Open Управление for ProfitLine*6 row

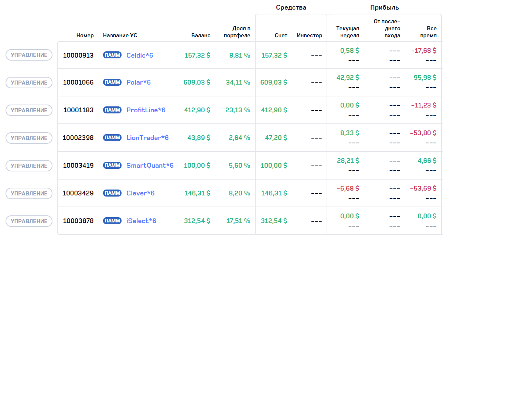pos(29,110)
